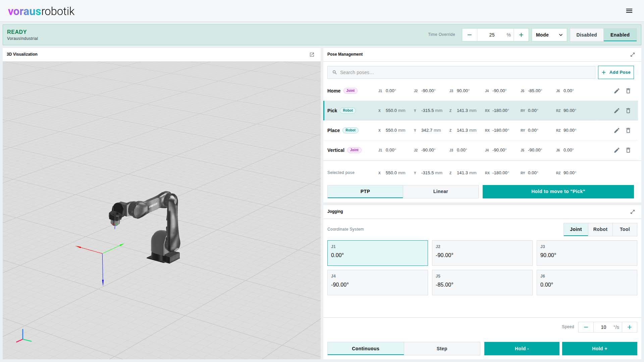Expand the Pose Management panel
This screenshot has height=362, width=644.
(633, 55)
